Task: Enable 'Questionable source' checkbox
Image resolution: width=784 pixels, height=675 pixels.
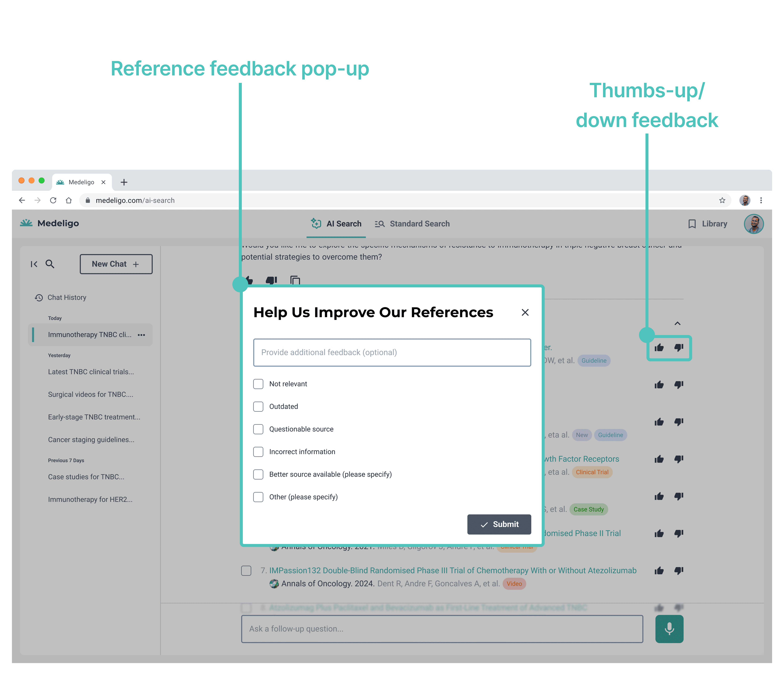Action: tap(258, 429)
